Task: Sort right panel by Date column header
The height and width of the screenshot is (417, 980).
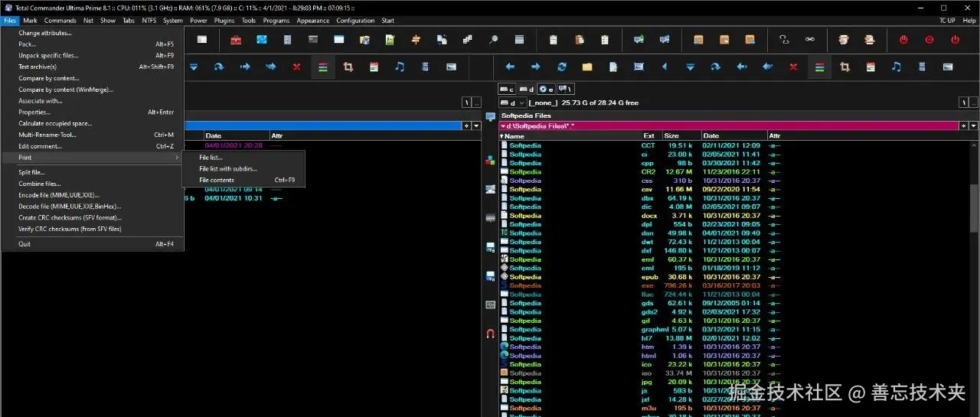Action: point(733,135)
